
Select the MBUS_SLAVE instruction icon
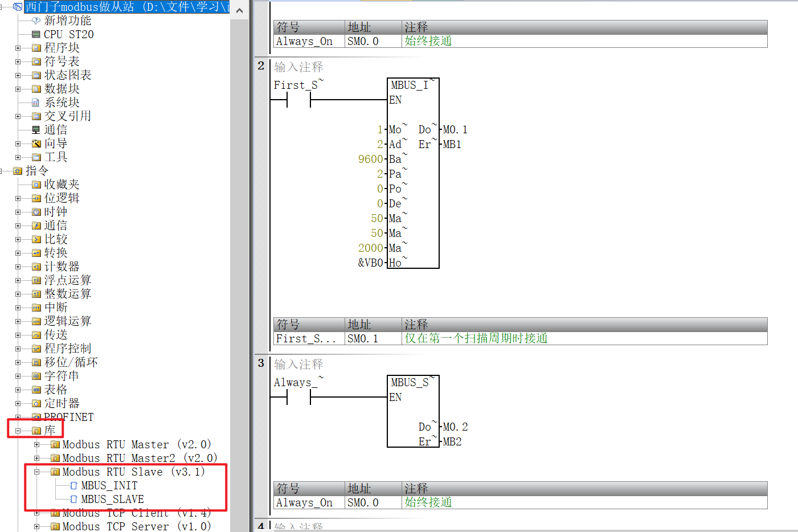point(73,500)
